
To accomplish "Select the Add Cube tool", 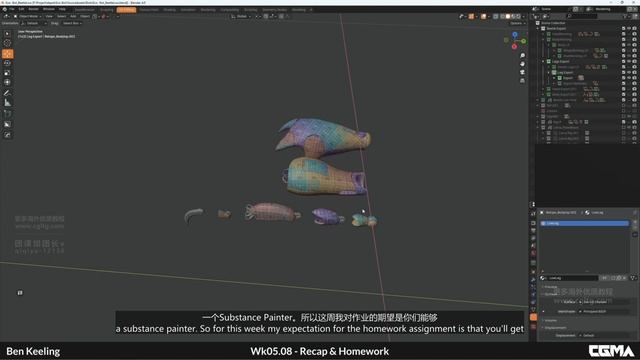I will 7,114.
